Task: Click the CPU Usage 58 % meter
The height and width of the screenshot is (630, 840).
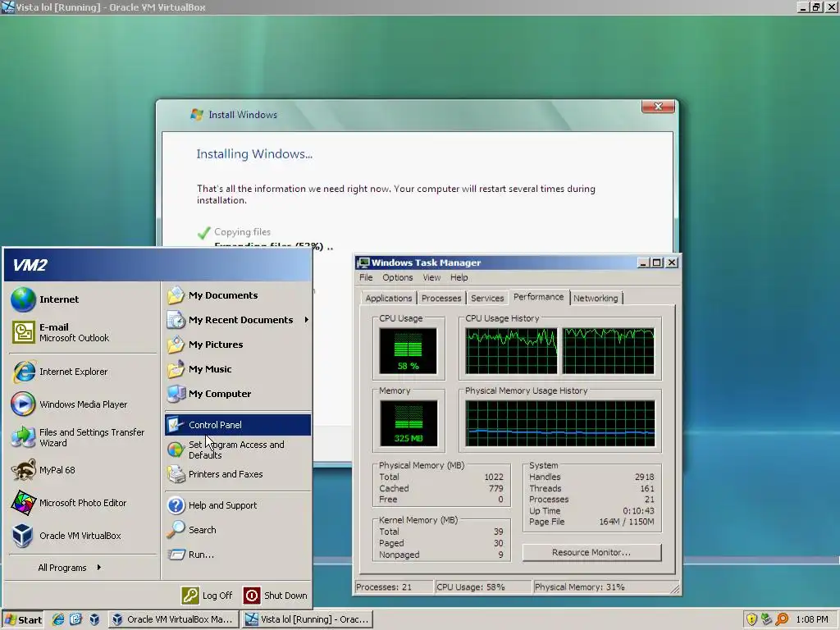Action: (409, 351)
